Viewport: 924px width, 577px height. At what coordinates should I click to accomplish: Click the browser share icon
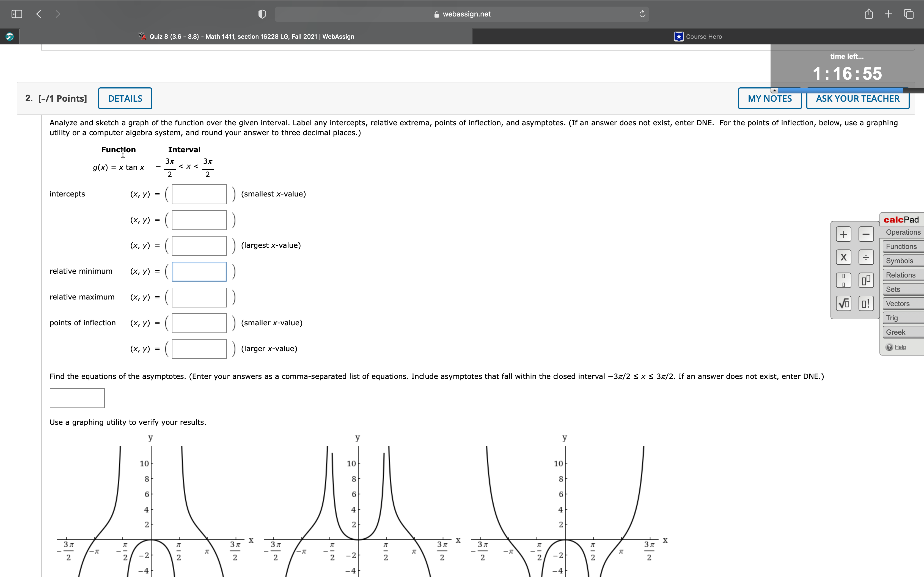(869, 14)
